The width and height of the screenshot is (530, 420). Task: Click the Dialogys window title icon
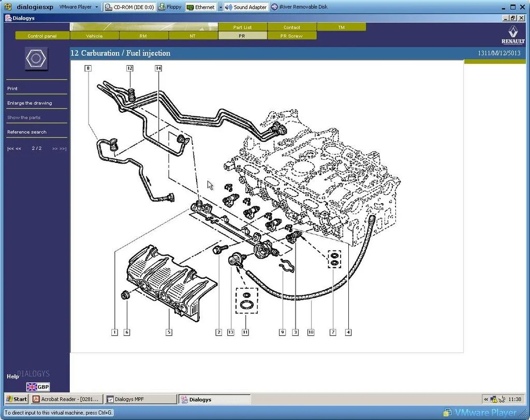[8, 18]
